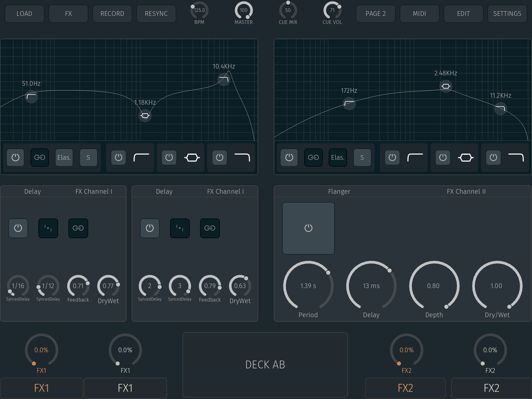Screen dimensions: 532x399
Task: Click the tap-tempo dots icon in second Delay
Action: coord(180,228)
